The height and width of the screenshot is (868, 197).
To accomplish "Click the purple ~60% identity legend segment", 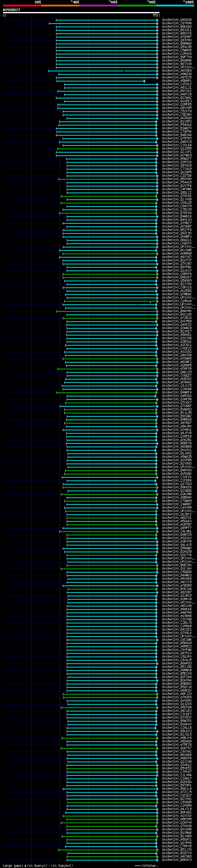I will coord(98,6).
